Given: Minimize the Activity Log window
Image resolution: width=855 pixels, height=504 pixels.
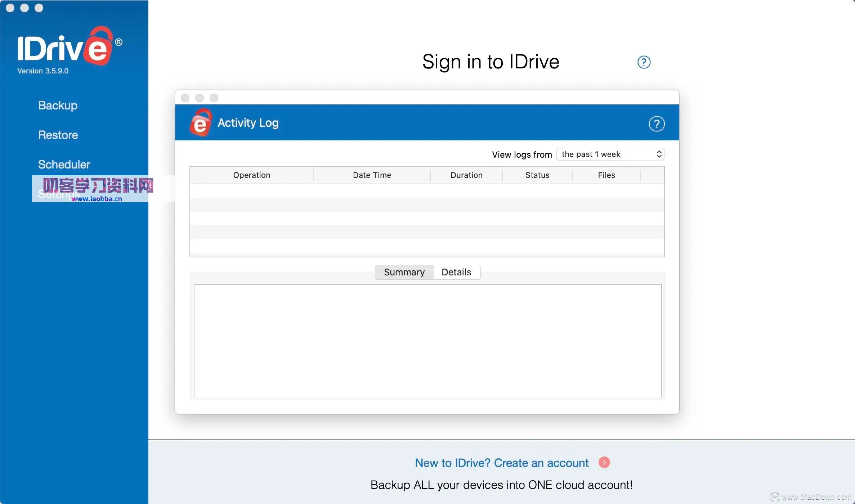Looking at the screenshot, I should [x=200, y=98].
